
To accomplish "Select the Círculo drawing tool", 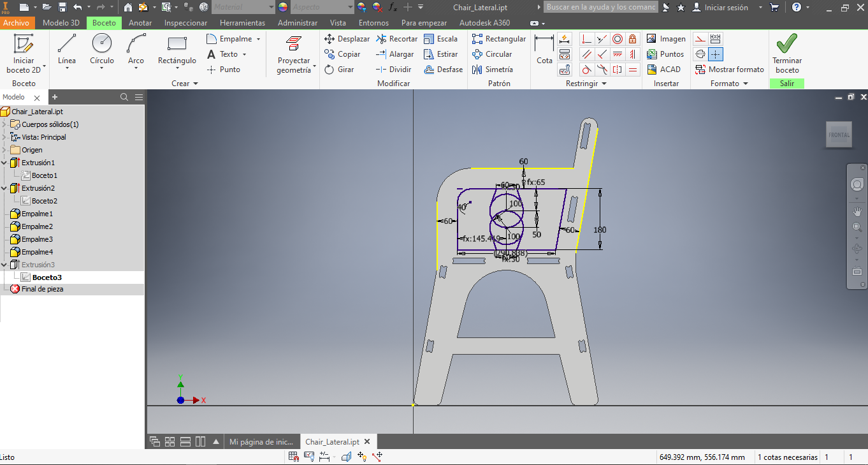I will tap(102, 44).
